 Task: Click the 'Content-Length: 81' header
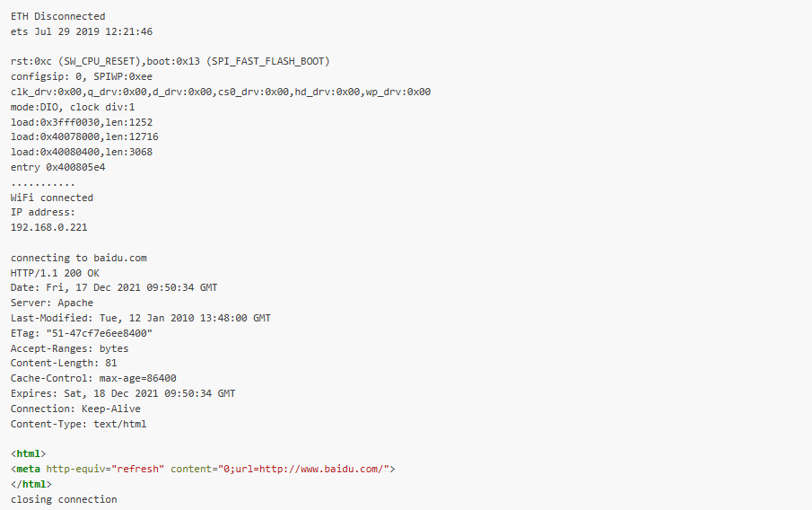64,364
